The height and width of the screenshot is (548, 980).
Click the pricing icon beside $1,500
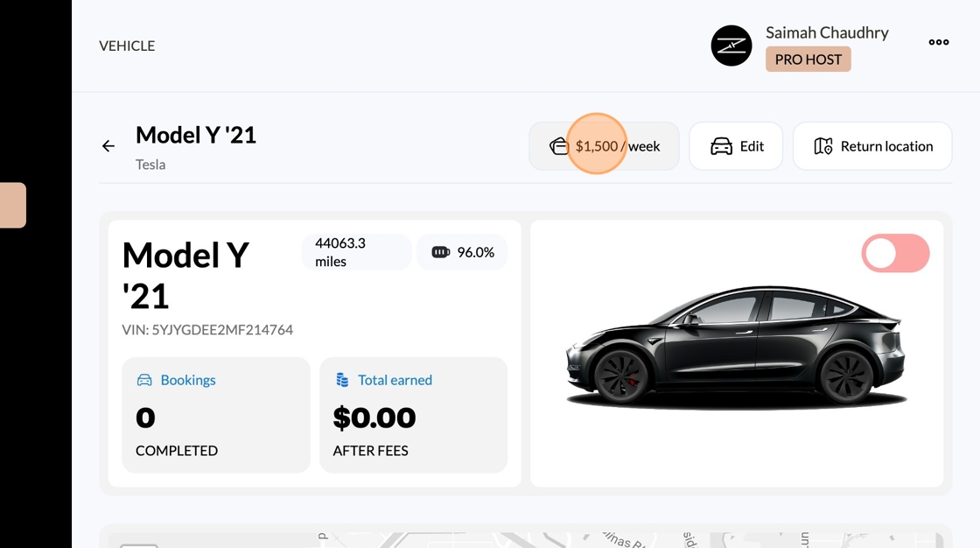558,146
